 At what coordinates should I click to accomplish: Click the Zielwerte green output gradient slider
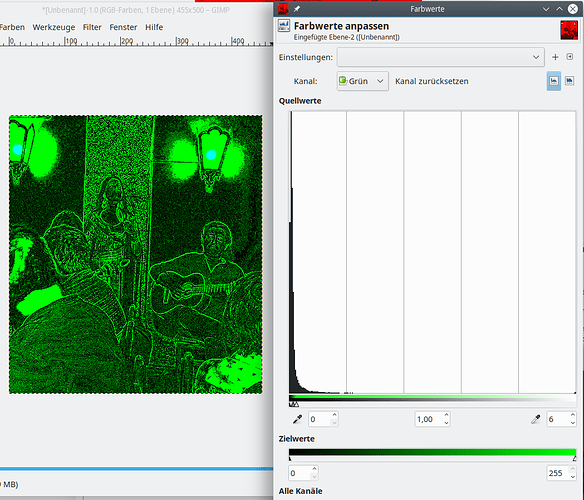(x=432, y=453)
